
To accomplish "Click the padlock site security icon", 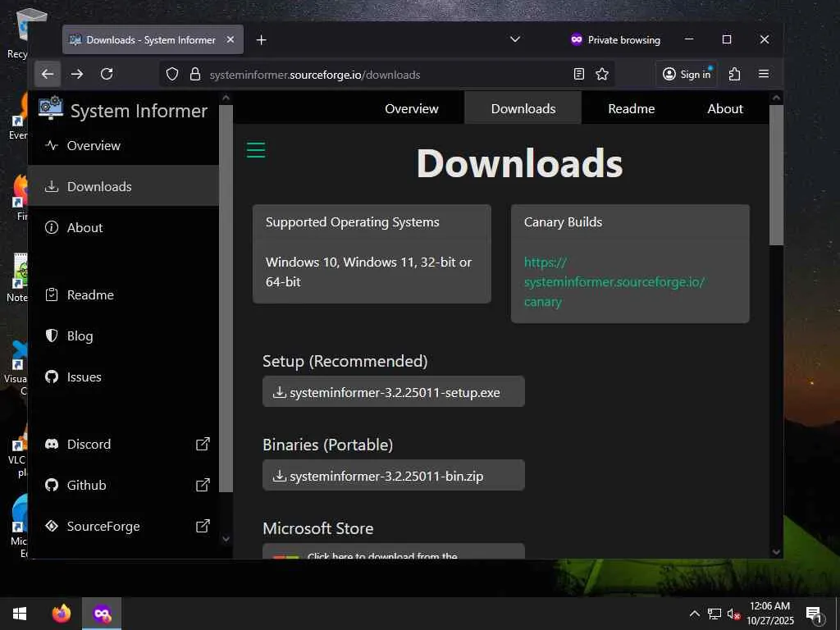I will (195, 74).
